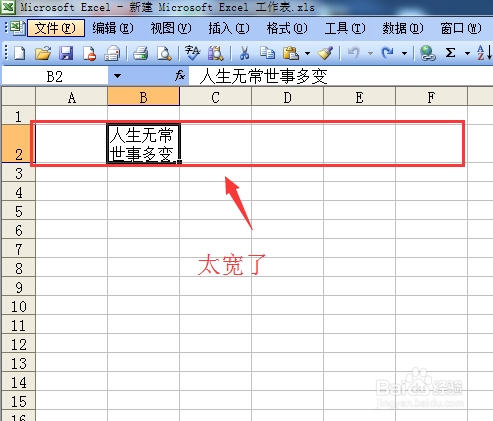Open the 视图(V) menu
Image resolution: width=493 pixels, height=421 pixels.
171,28
